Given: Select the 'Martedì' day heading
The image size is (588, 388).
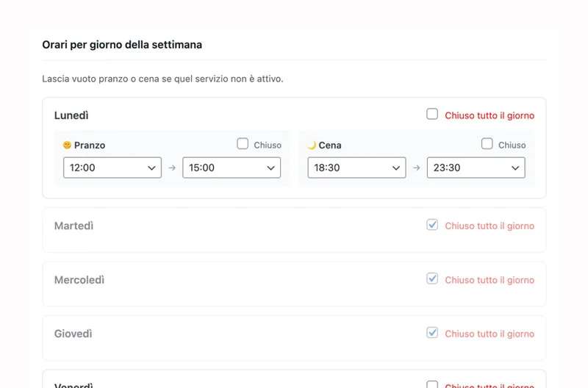Looking at the screenshot, I should pos(74,226).
